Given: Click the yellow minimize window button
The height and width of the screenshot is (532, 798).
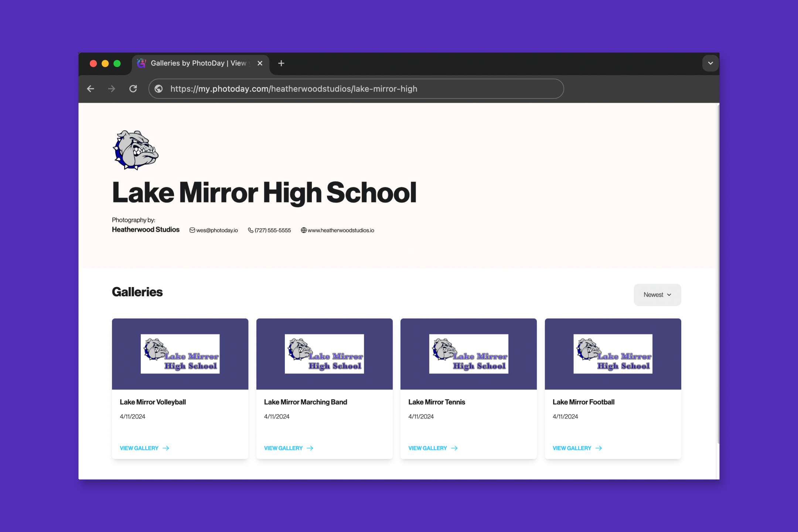Looking at the screenshot, I should pos(105,64).
